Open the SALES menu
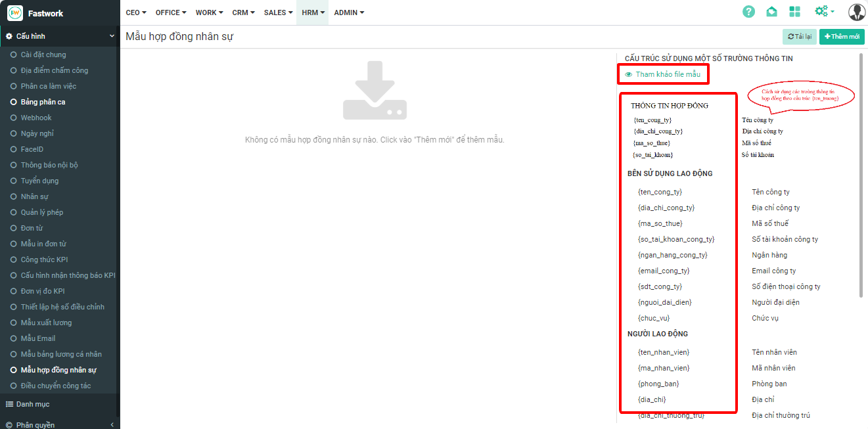Image resolution: width=868 pixels, height=429 pixels. coord(278,12)
